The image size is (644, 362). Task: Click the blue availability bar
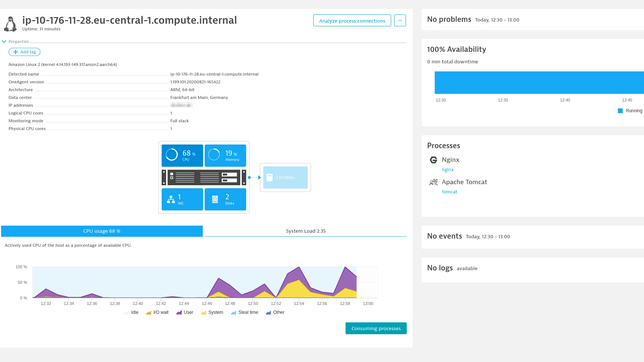click(x=539, y=83)
